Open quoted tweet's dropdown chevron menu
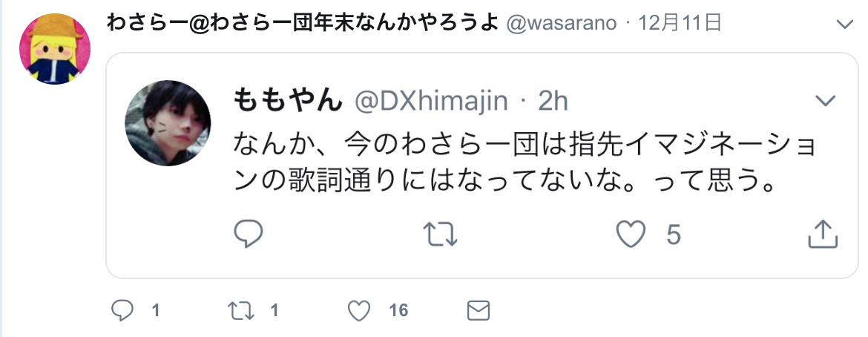Viewport: 868px width, 337px height. 826,100
